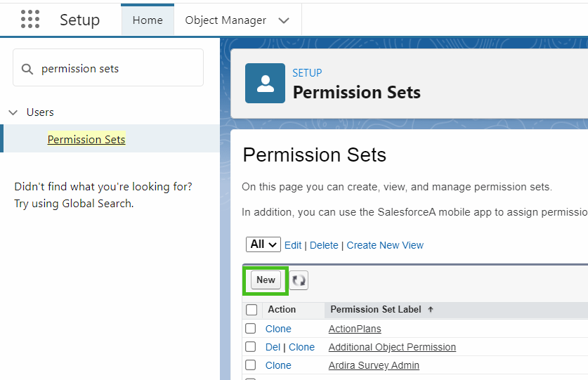Click the New permission set button
The height and width of the screenshot is (380, 588).
click(266, 280)
